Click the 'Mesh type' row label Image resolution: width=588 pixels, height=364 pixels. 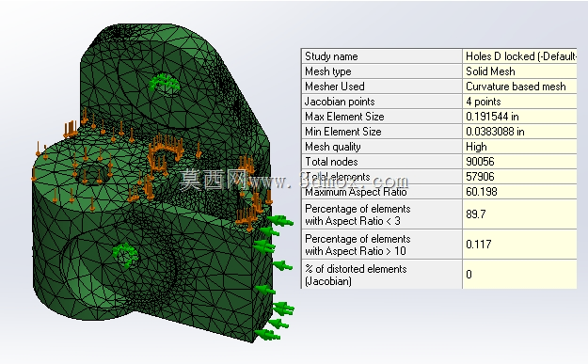(382, 71)
